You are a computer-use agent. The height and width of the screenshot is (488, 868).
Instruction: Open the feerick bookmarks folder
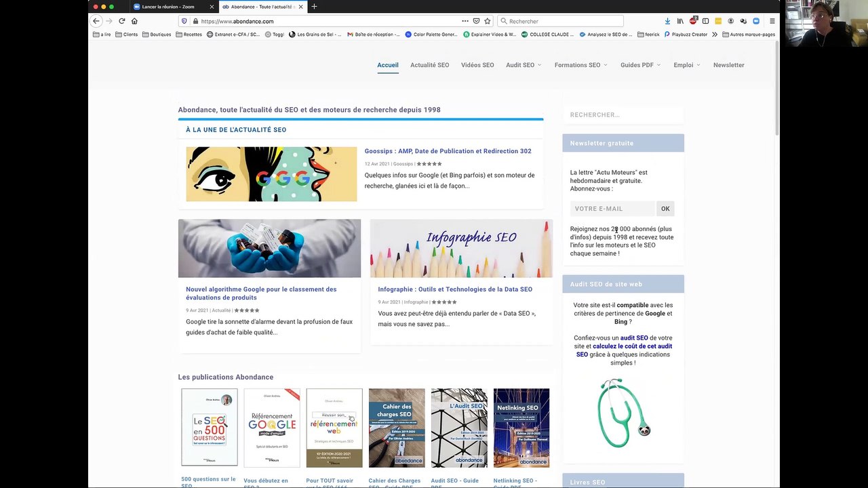pyautogui.click(x=648, y=34)
